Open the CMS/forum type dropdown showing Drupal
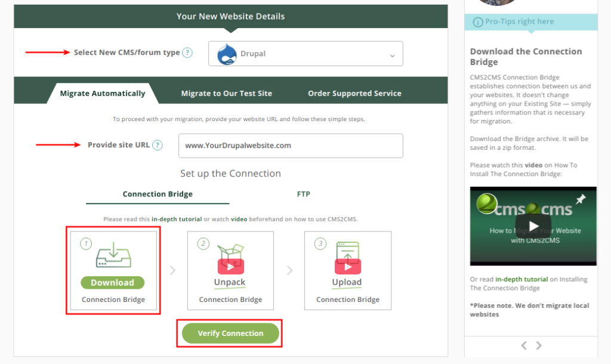Screen dimensions: 611x364 pos(305,53)
